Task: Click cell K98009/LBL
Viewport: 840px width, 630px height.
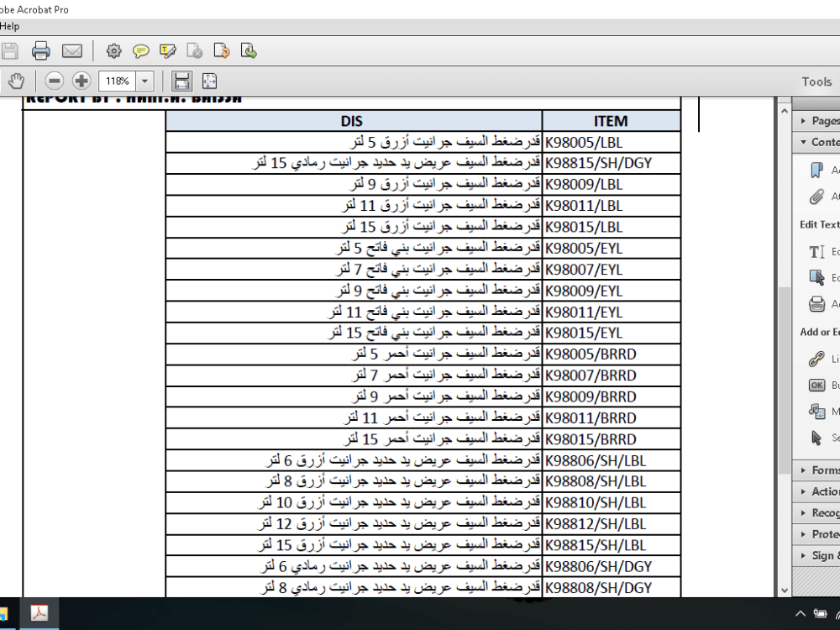Action: (612, 185)
